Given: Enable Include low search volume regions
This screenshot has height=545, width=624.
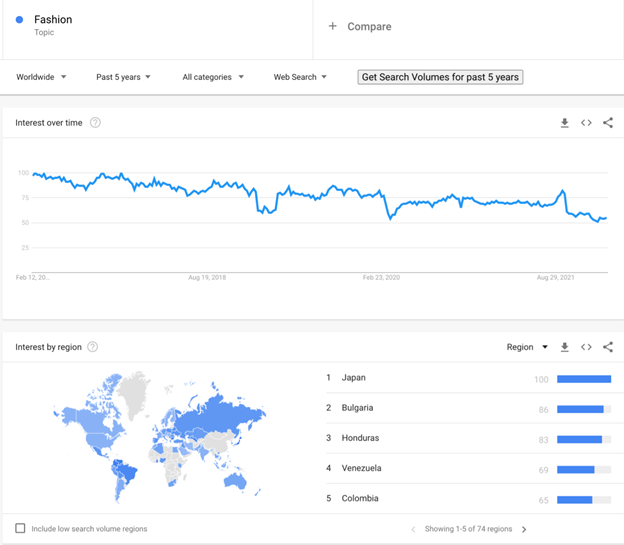Looking at the screenshot, I should click(20, 528).
